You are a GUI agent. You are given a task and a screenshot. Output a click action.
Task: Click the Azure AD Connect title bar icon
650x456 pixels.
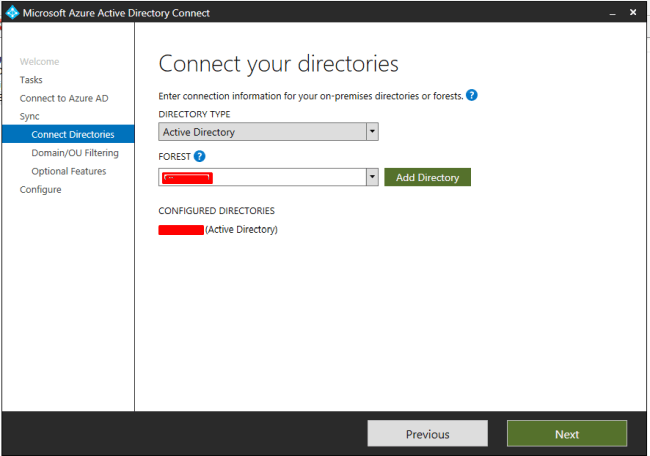click(12, 12)
